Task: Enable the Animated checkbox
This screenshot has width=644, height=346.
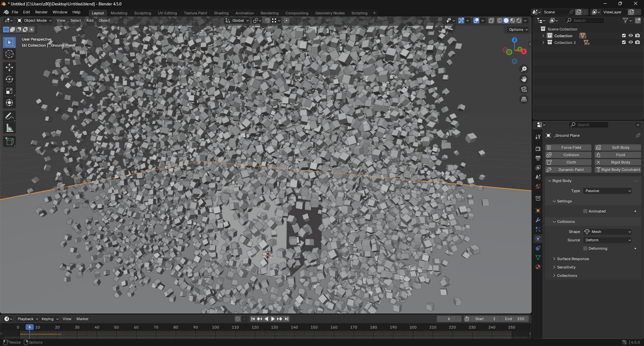Action: [x=585, y=211]
